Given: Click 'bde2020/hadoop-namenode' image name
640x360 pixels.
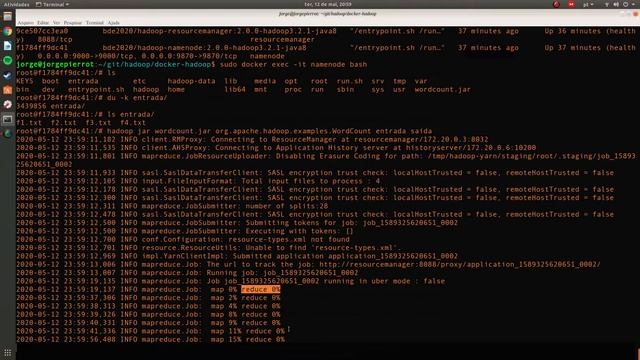Looking at the screenshot, I should click(x=154, y=47).
